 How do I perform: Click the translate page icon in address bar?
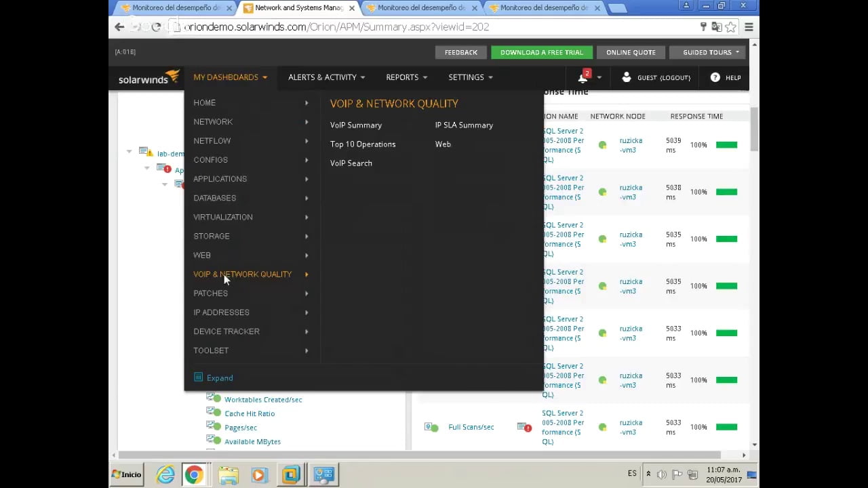(x=717, y=27)
